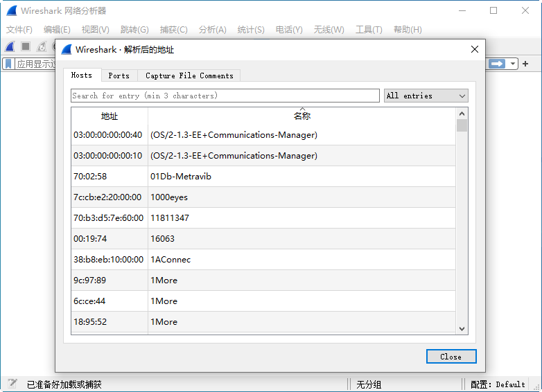The height and width of the screenshot is (392, 542).
Task: Open the 无线(W) menu
Action: click(329, 30)
